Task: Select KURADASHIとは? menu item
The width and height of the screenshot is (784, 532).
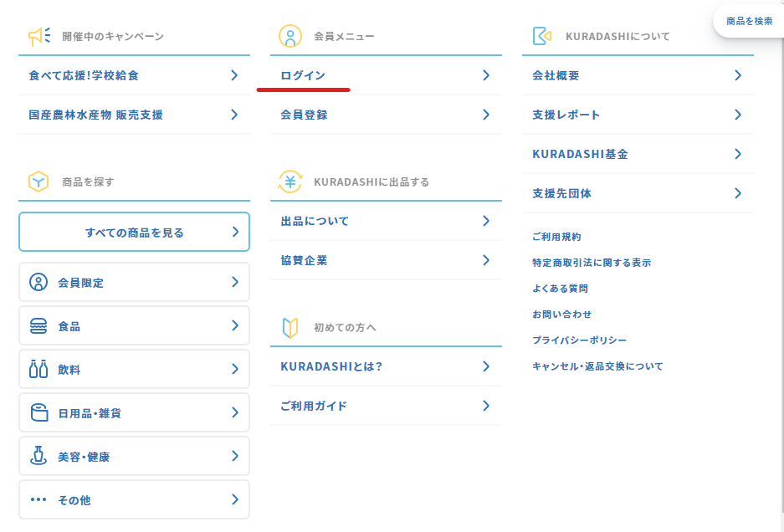Action: [386, 366]
